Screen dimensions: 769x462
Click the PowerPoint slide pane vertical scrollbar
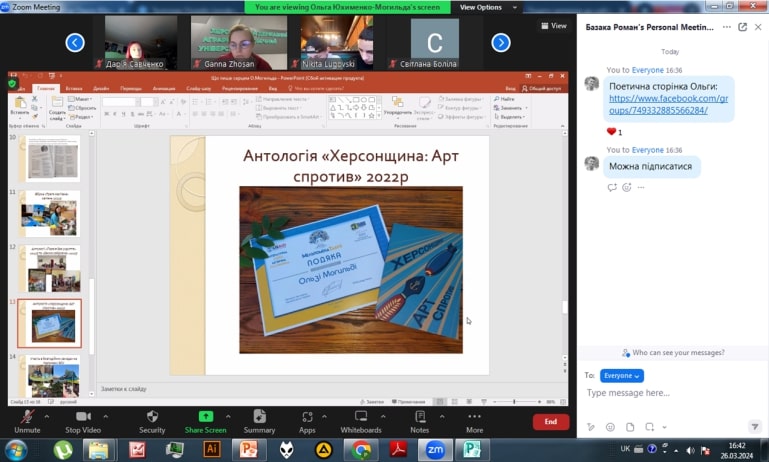(564, 245)
